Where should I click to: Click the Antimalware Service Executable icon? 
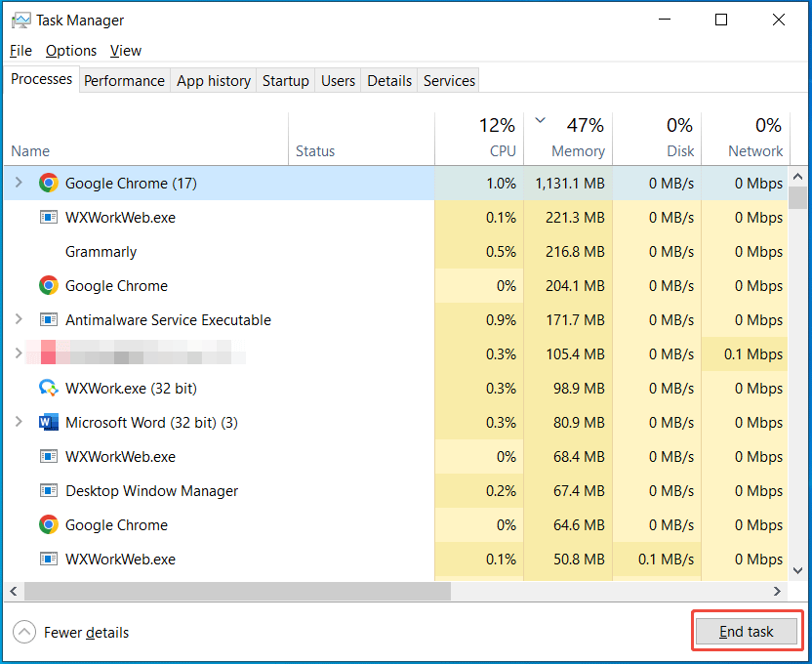click(49, 319)
